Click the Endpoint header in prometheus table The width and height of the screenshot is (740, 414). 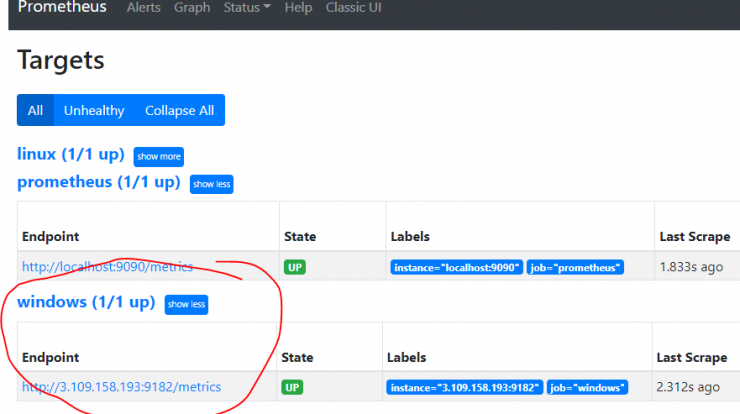(x=50, y=237)
